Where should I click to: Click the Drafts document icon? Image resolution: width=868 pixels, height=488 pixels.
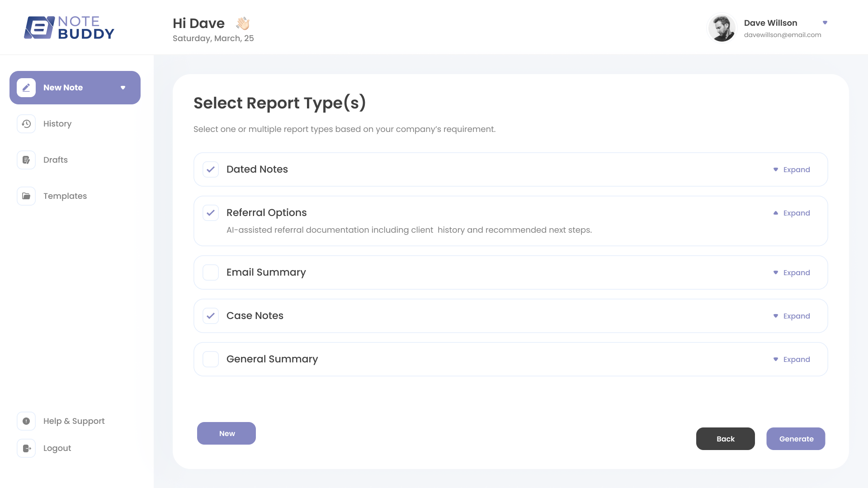(x=26, y=160)
